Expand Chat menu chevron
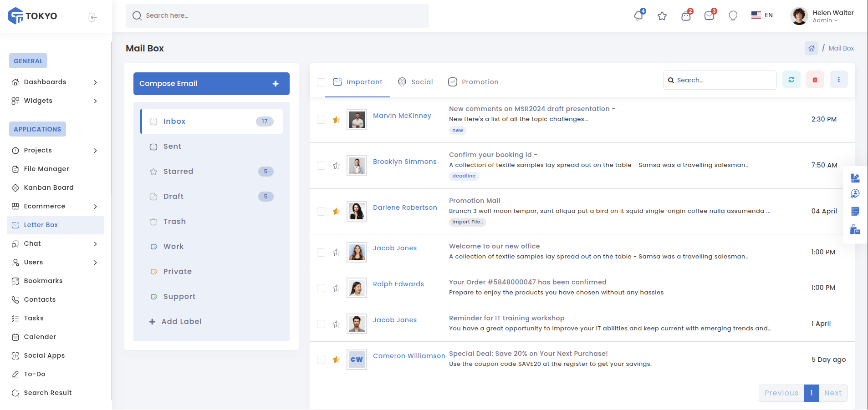 pyautogui.click(x=95, y=244)
